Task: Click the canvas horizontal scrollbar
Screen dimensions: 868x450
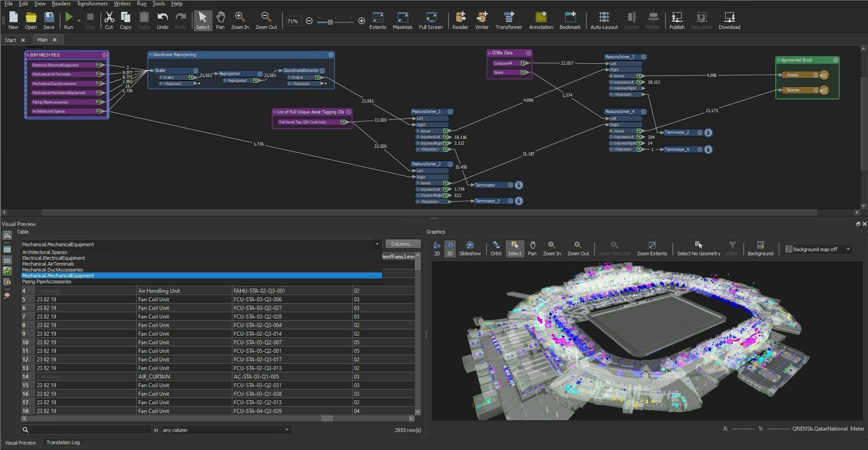Action: (x=429, y=212)
